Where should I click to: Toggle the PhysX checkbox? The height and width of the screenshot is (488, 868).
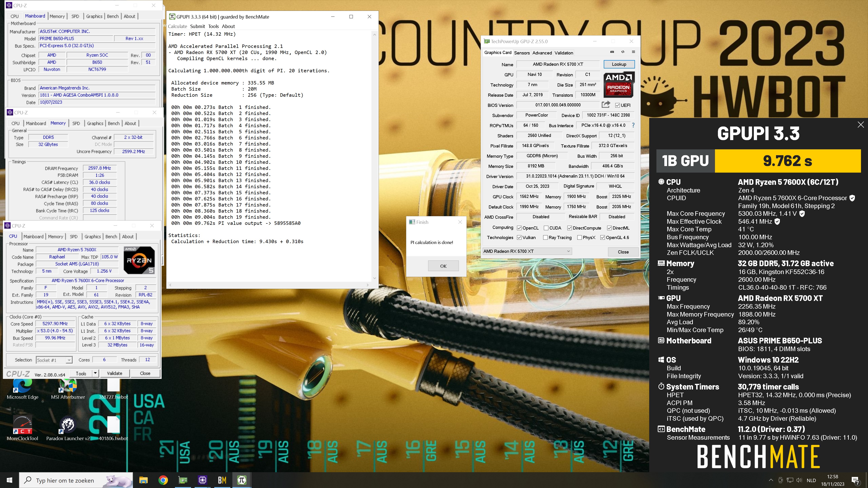tap(580, 237)
